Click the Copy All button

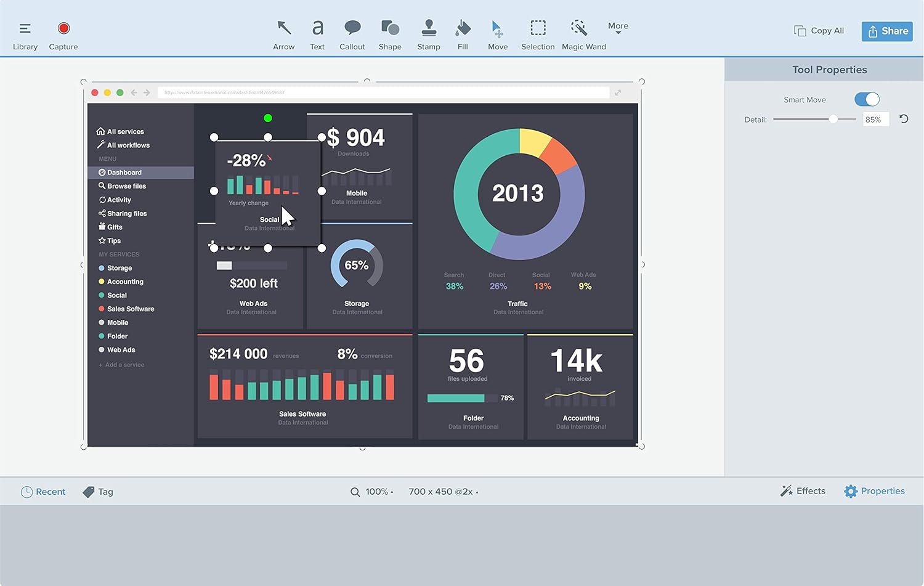point(819,31)
